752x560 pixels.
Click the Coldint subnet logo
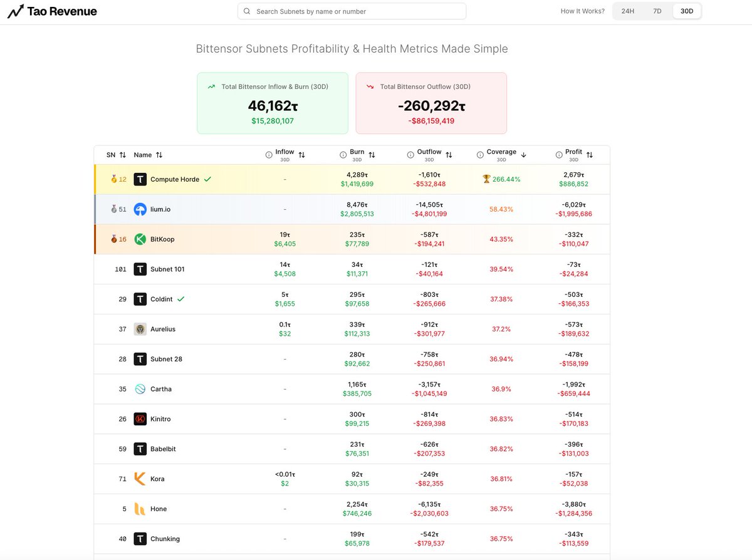[140, 299]
